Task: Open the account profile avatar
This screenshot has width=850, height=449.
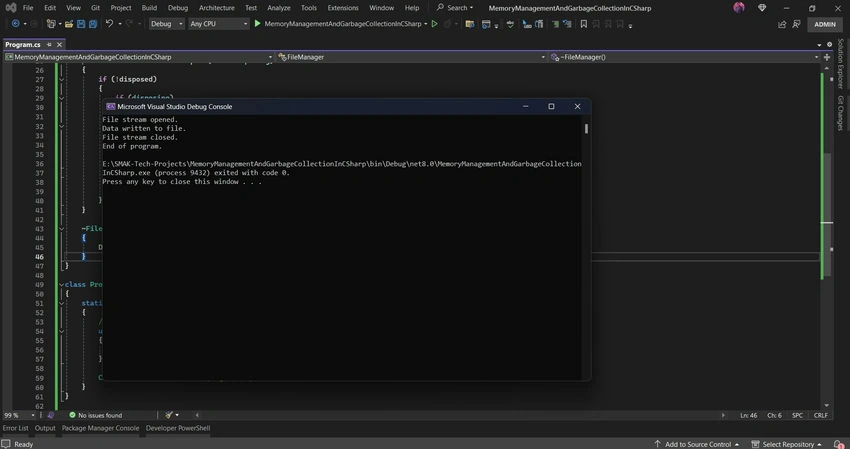Action: pyautogui.click(x=739, y=8)
